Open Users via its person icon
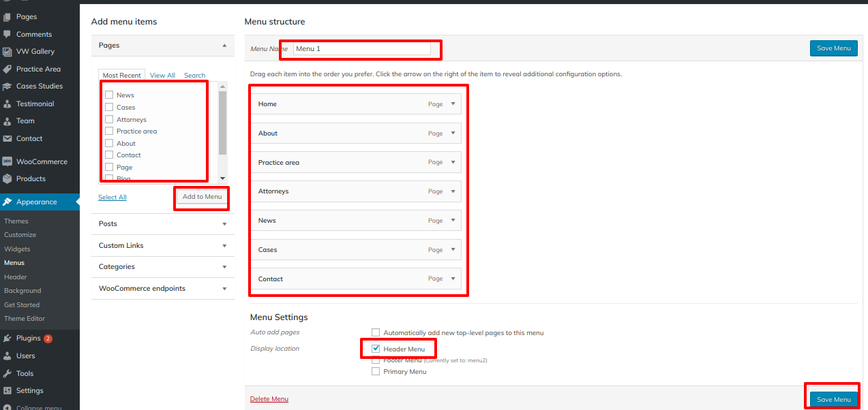 8,356
